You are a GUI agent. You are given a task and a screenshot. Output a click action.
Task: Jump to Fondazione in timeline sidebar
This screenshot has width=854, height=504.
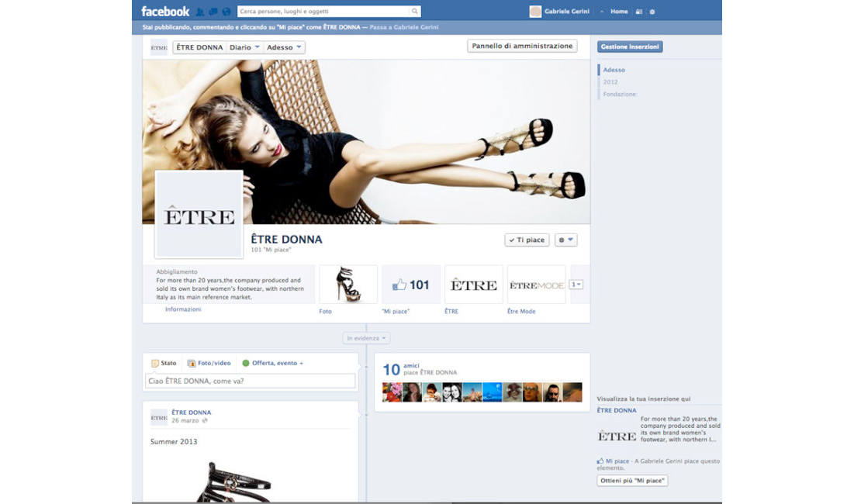(x=620, y=94)
